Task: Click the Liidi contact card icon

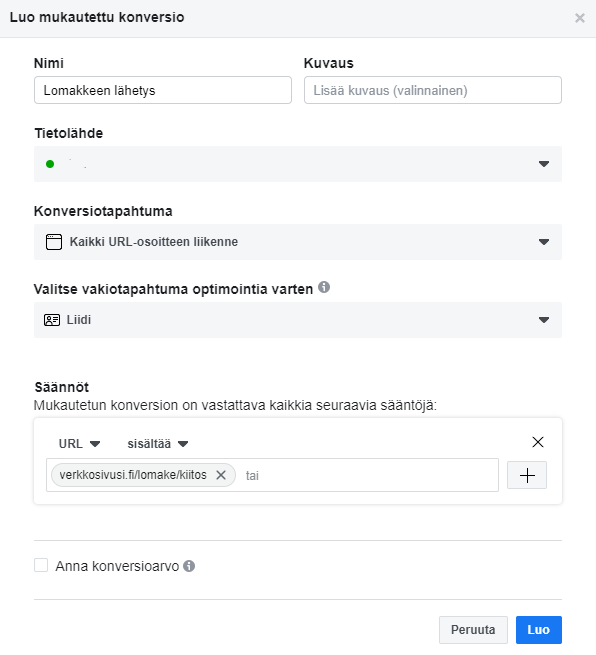Action: [52, 320]
